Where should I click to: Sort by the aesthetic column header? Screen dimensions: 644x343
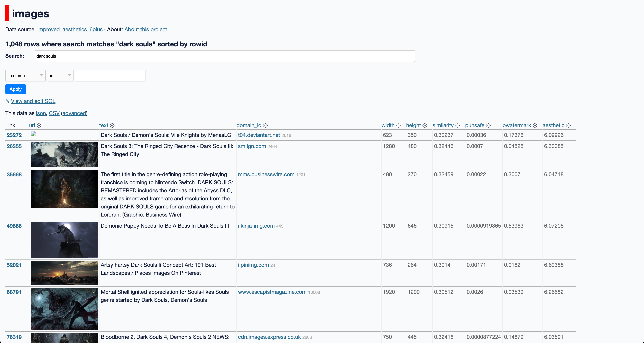coord(553,125)
